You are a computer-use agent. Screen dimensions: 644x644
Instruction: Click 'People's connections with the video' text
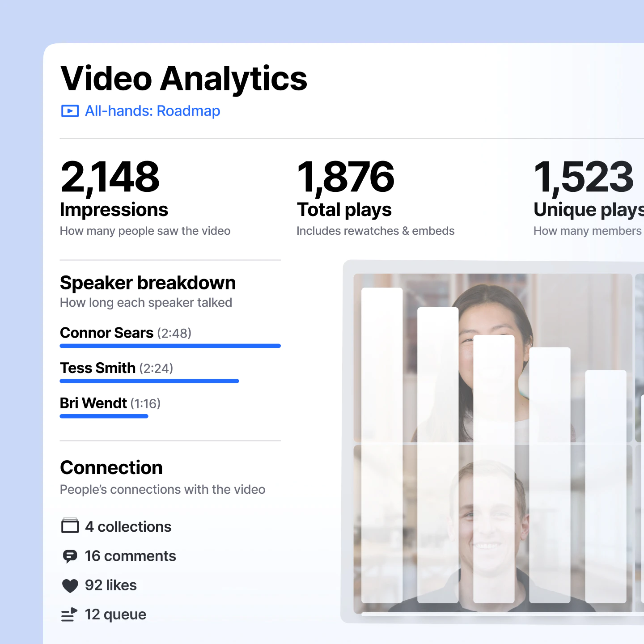[163, 490]
